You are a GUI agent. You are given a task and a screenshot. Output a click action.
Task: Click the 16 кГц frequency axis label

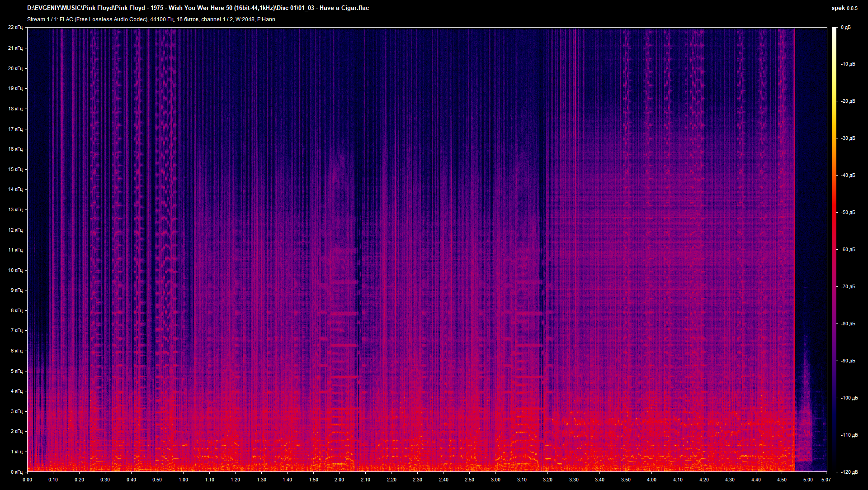click(15, 149)
